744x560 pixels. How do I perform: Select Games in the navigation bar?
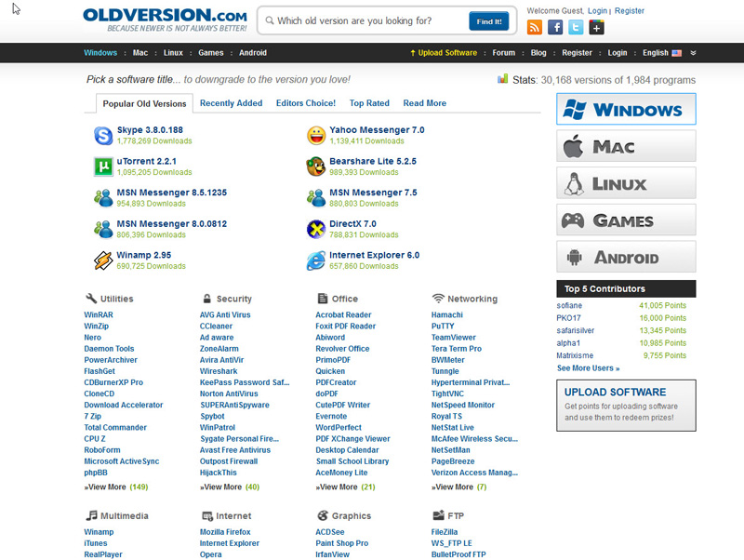coord(211,53)
